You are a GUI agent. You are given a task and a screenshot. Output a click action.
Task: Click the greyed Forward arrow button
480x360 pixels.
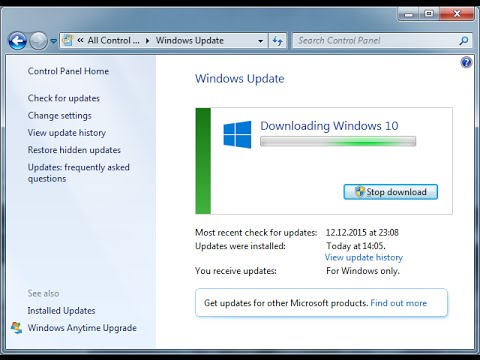(x=38, y=41)
